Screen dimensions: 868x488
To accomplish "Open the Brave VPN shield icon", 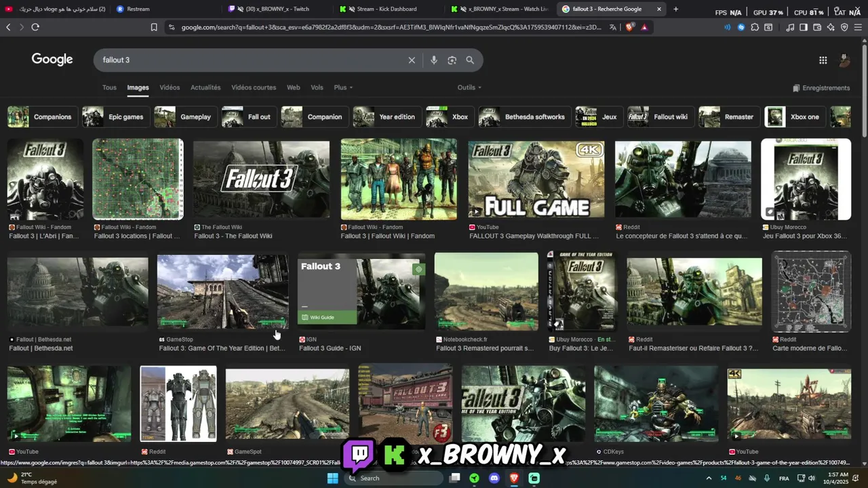I will (x=844, y=27).
